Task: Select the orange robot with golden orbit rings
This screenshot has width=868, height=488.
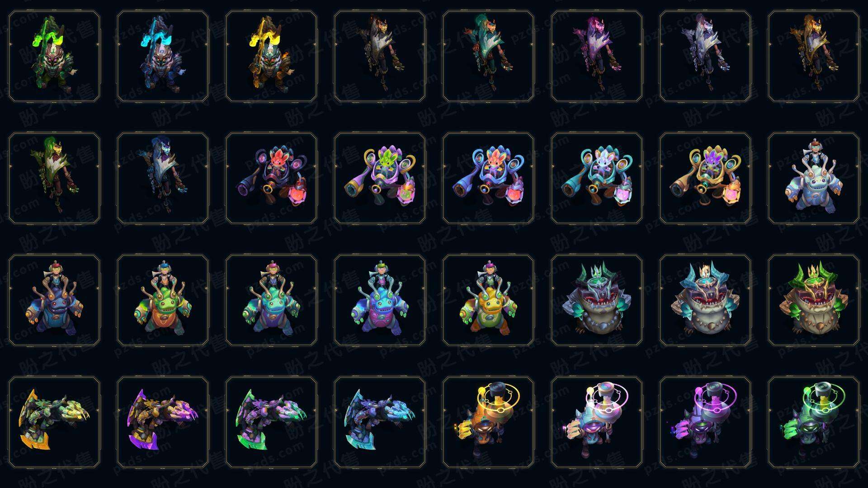Action: tap(488, 422)
